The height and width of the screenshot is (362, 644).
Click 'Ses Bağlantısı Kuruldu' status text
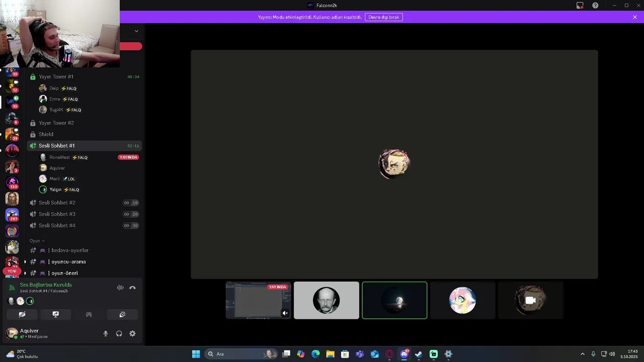(46, 285)
